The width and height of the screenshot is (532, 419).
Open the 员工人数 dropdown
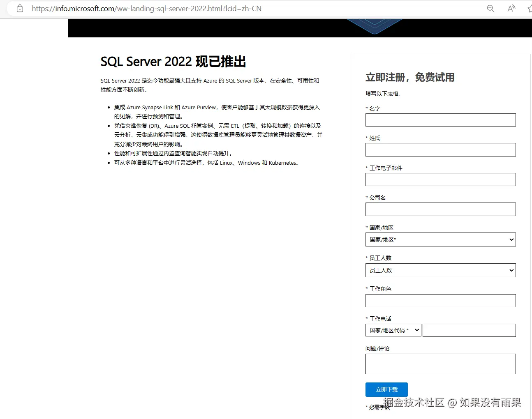440,270
